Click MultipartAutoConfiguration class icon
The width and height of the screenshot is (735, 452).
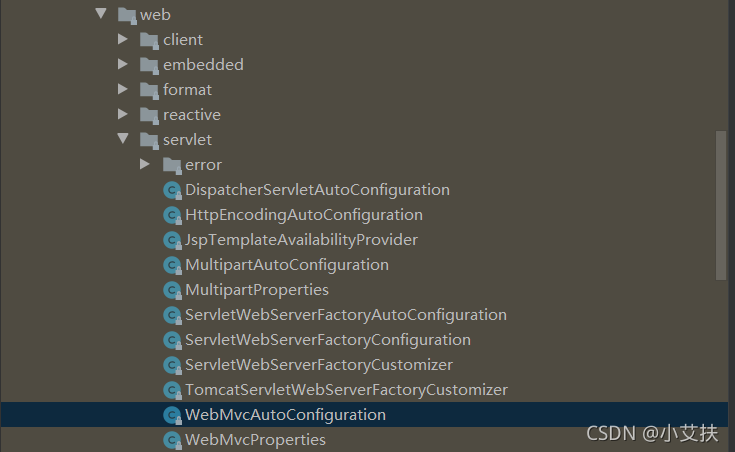172,265
